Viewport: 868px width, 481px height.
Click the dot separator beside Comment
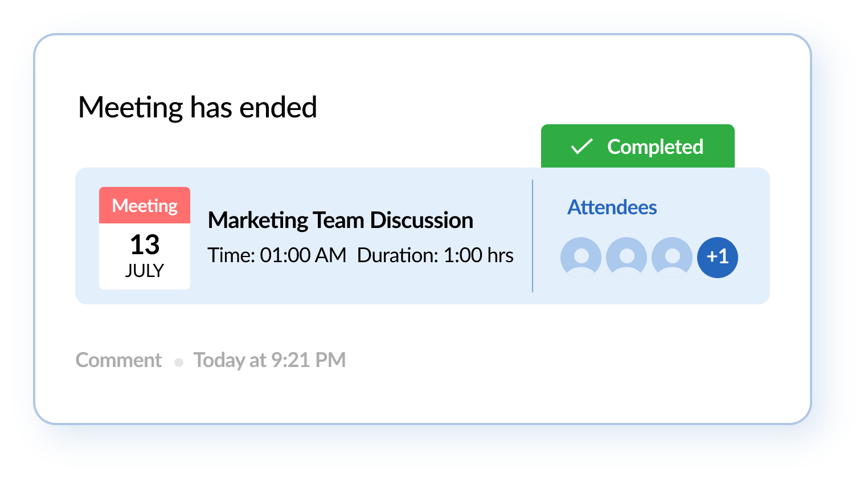pos(179,362)
